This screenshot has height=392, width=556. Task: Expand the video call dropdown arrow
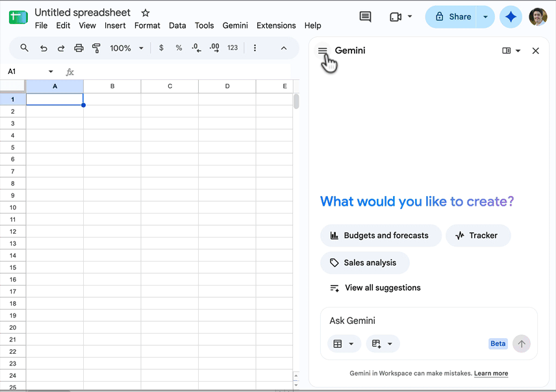[410, 16]
